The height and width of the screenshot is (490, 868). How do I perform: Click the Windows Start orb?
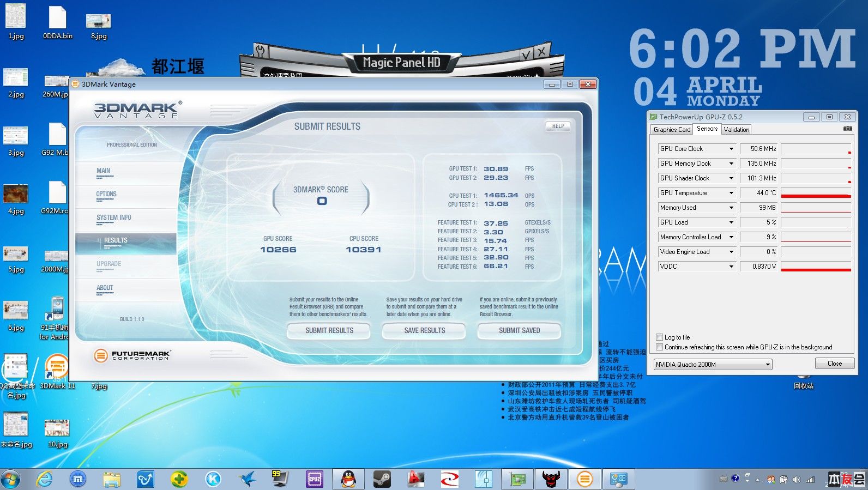pyautogui.click(x=10, y=480)
